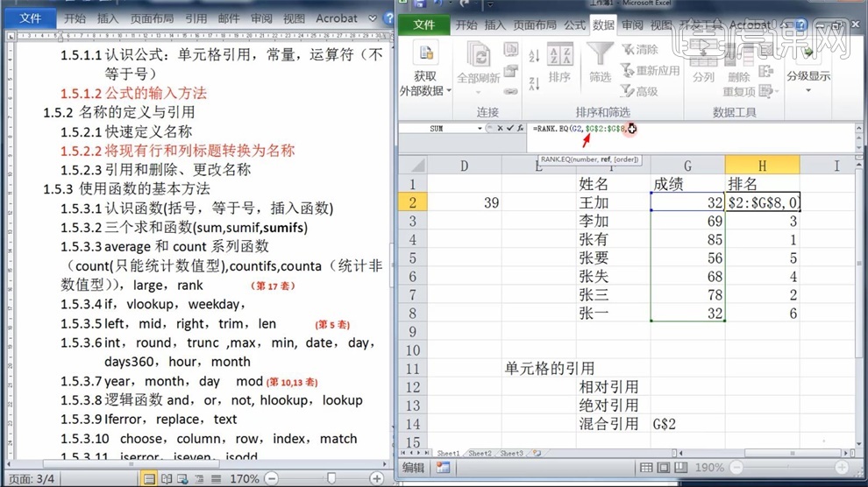
Task: Switch Word to Draft view
Action: pos(216,479)
